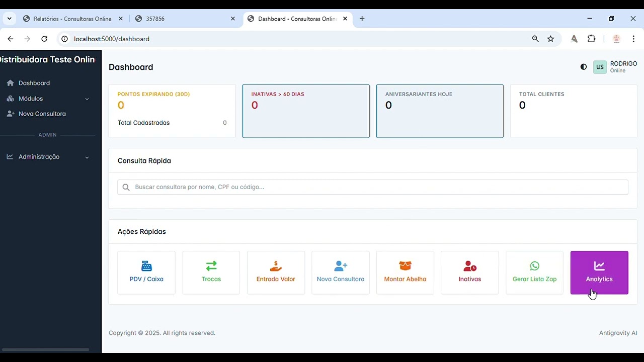
Task: Click the Dashboard home icon in sidebar
Action: click(10, 83)
